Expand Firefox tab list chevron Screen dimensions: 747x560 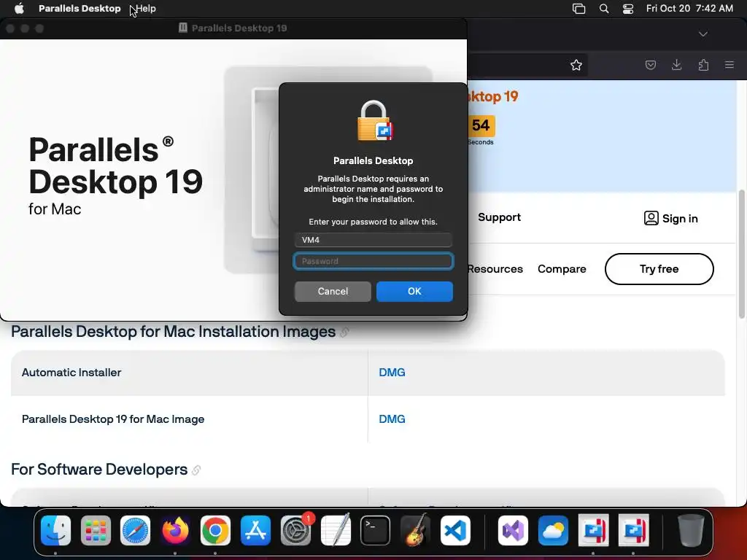[703, 34]
